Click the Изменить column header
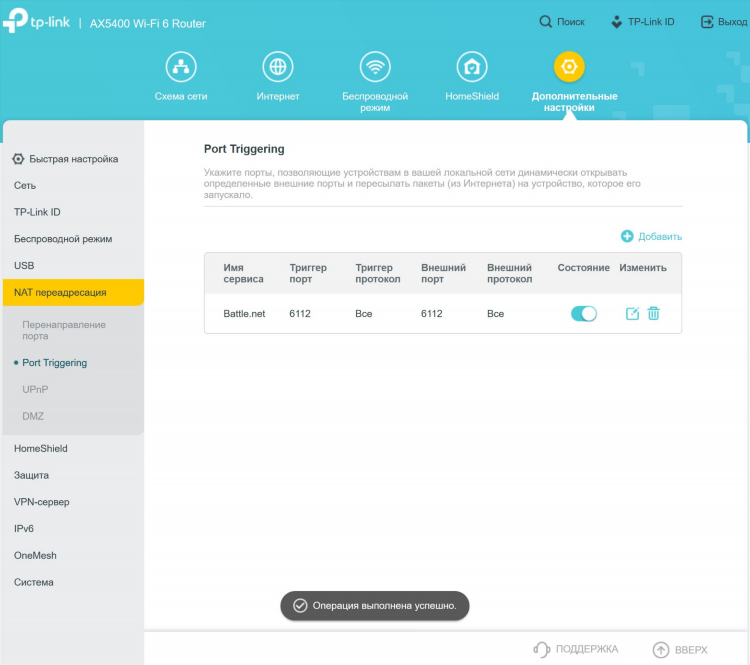Image resolution: width=750 pixels, height=665 pixels. click(x=643, y=267)
